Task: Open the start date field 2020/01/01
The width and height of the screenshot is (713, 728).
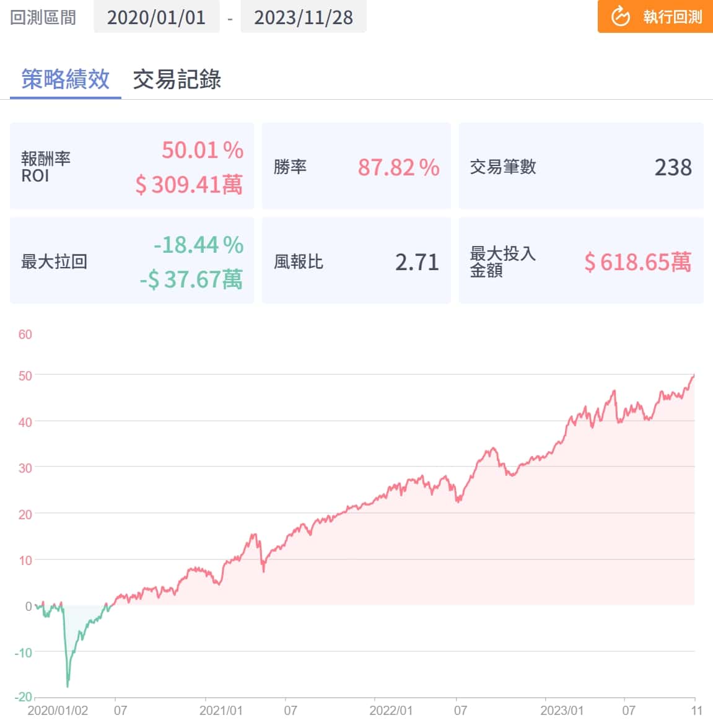Action: pos(156,17)
